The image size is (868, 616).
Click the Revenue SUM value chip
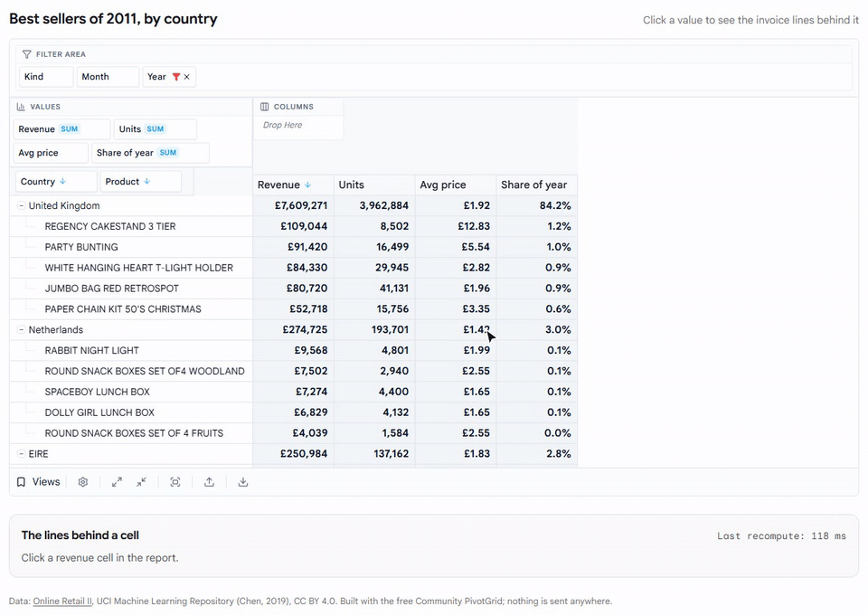(x=62, y=129)
